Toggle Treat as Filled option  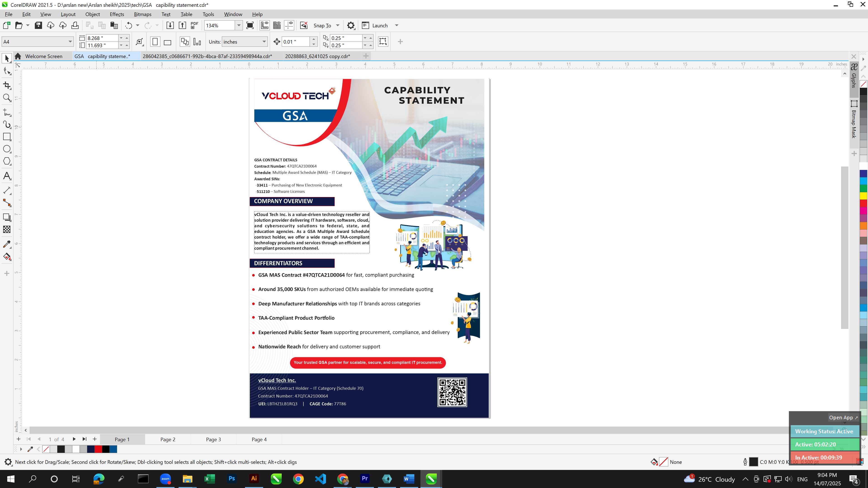[383, 41]
